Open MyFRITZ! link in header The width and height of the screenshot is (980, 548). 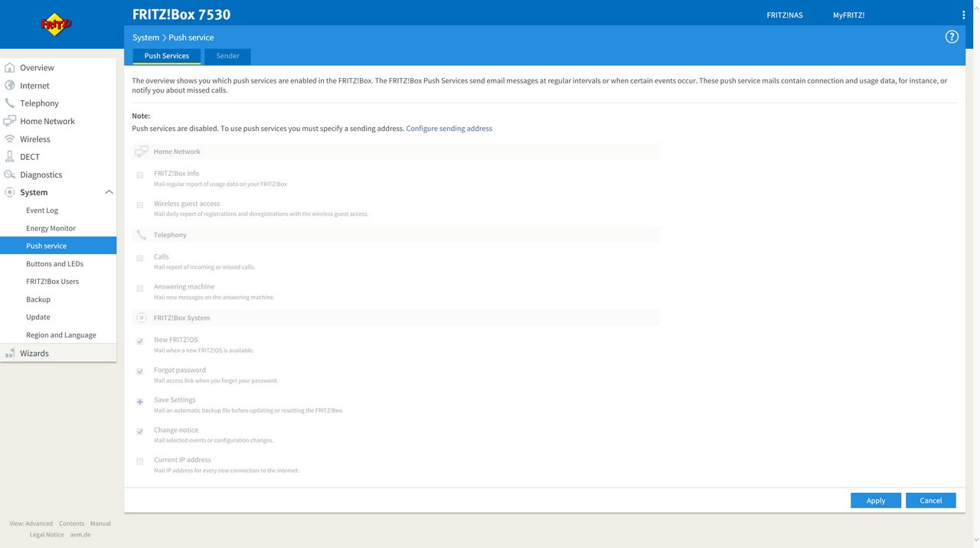coord(849,15)
